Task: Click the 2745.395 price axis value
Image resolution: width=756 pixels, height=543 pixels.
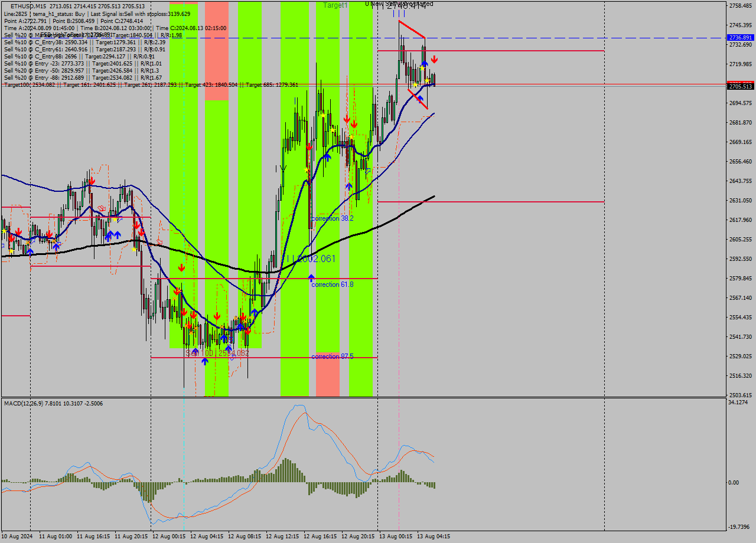Action: (741, 25)
